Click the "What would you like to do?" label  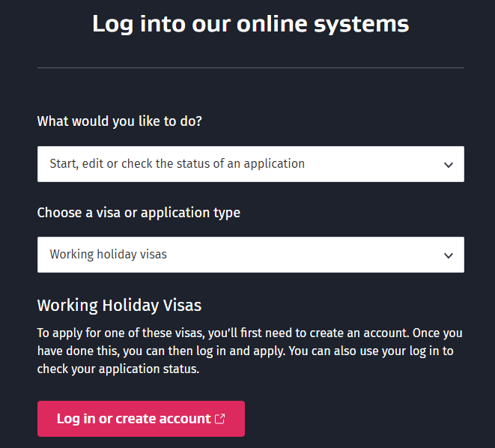(120, 121)
